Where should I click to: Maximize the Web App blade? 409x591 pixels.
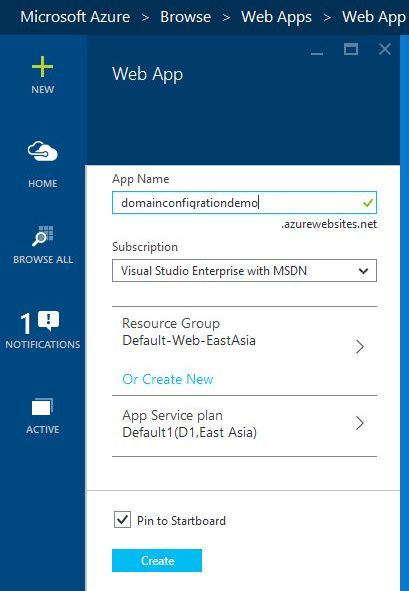click(x=351, y=49)
